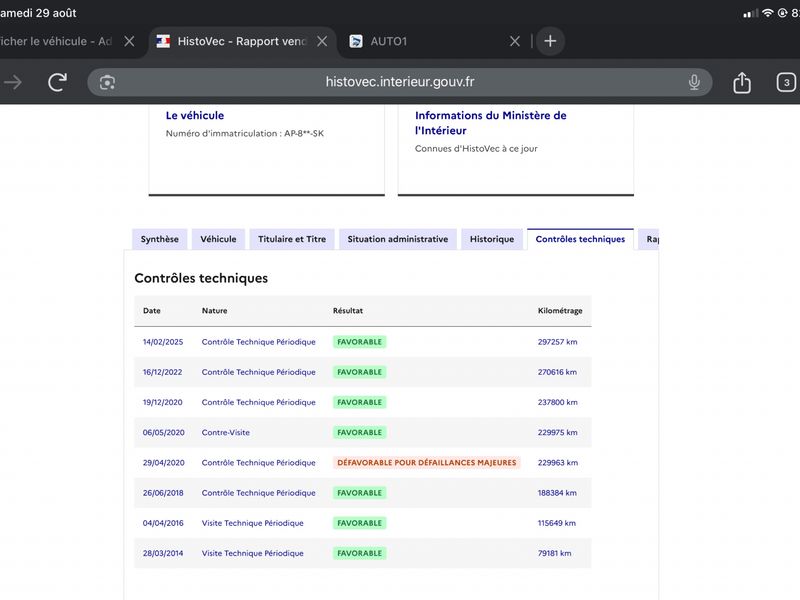Open the Véhicule tab
This screenshot has width=800, height=600.
(x=218, y=239)
